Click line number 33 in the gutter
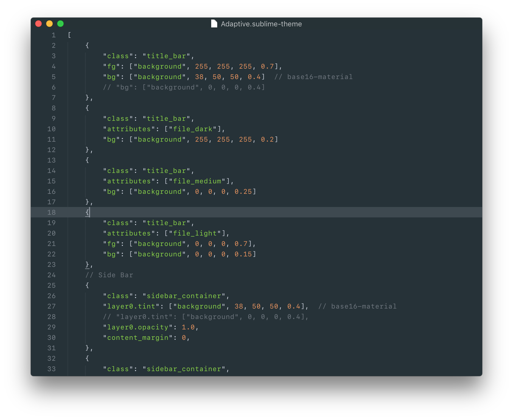The image size is (513, 420). [x=51, y=369]
